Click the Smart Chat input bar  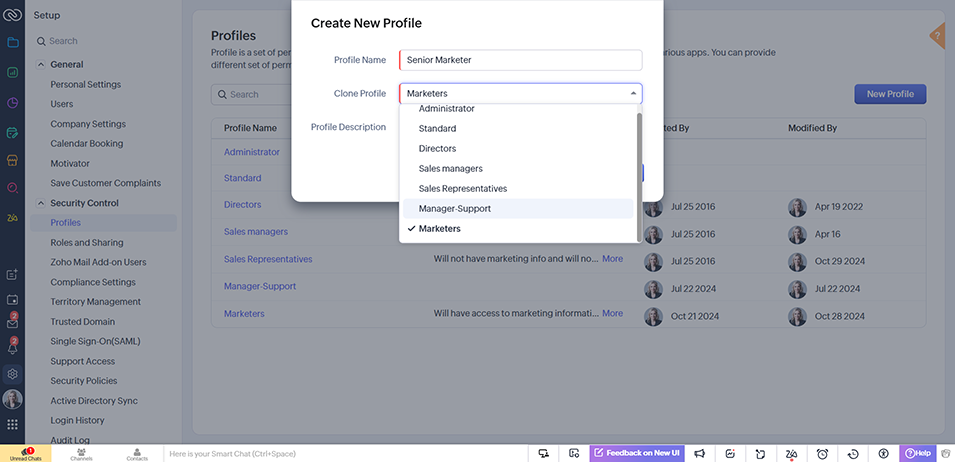(346, 453)
